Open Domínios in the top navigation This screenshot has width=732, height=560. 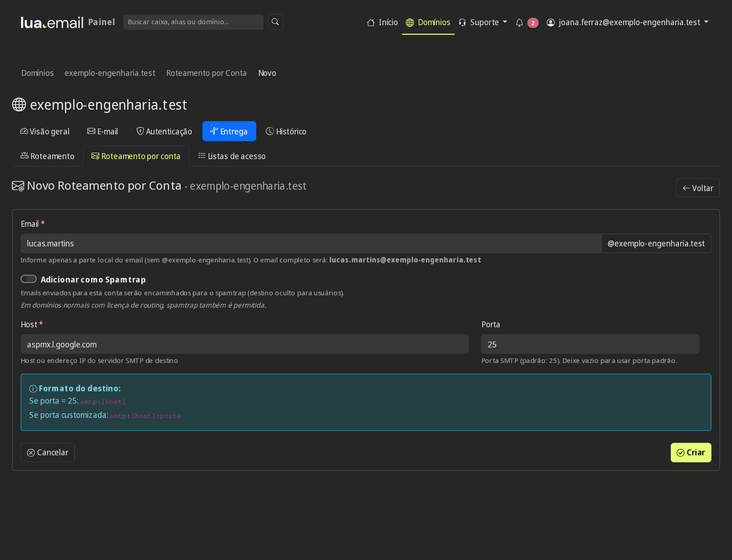click(x=428, y=22)
